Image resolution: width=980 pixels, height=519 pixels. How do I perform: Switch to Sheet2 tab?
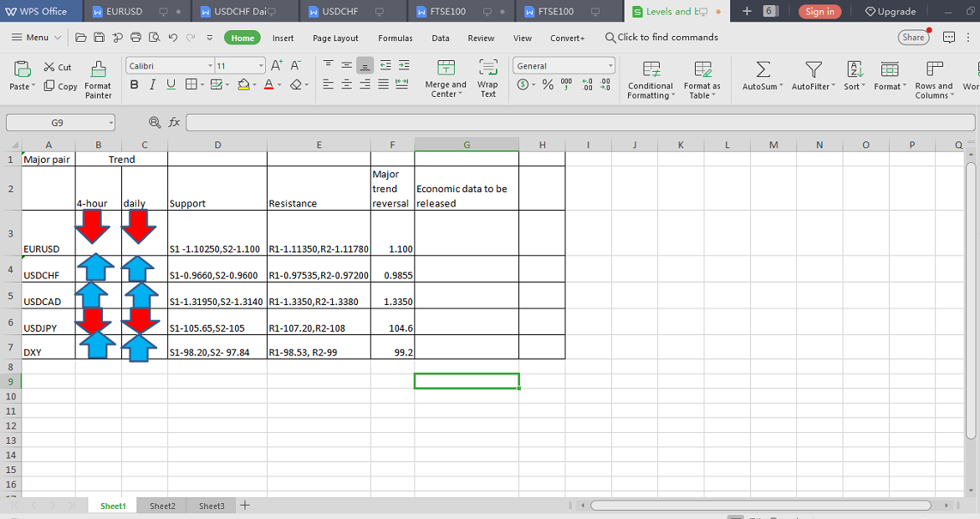tap(162, 506)
